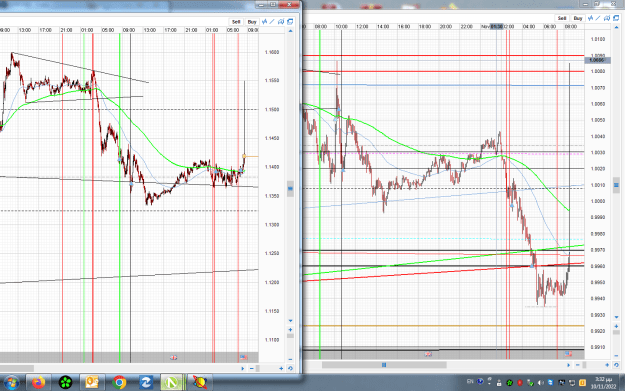
Task: Click system clock showing 3:32
Action: (603, 383)
